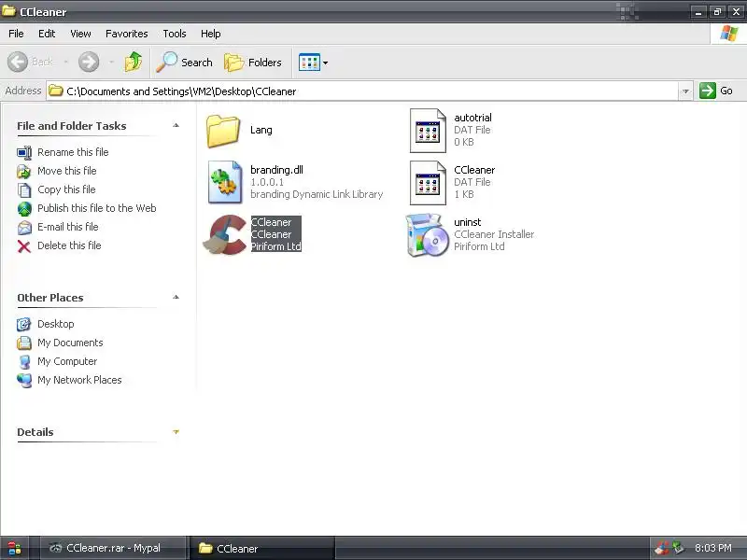Select the Lang folder name text
Image resolution: width=747 pixels, height=560 pixels.
261,130
